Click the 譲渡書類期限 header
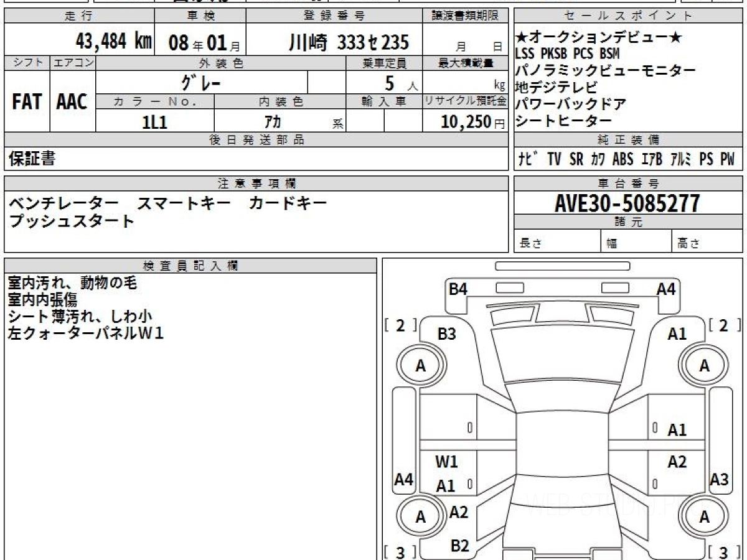 click(465, 17)
